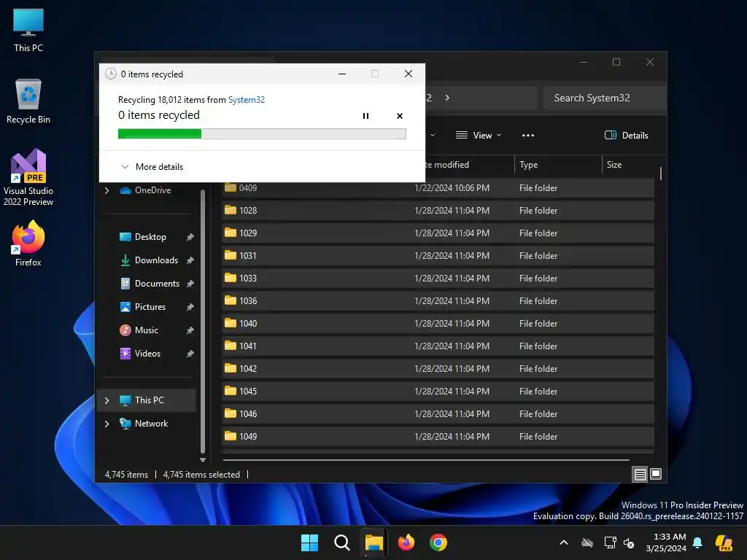This screenshot has height=560, width=747.
Task: Open This PC desktop icon
Action: click(28, 31)
